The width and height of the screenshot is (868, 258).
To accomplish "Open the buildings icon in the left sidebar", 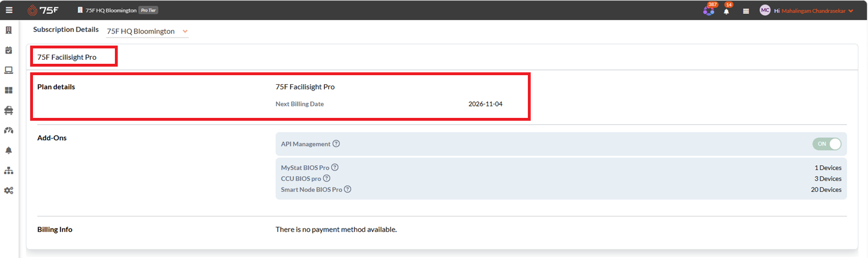I will pyautogui.click(x=9, y=30).
